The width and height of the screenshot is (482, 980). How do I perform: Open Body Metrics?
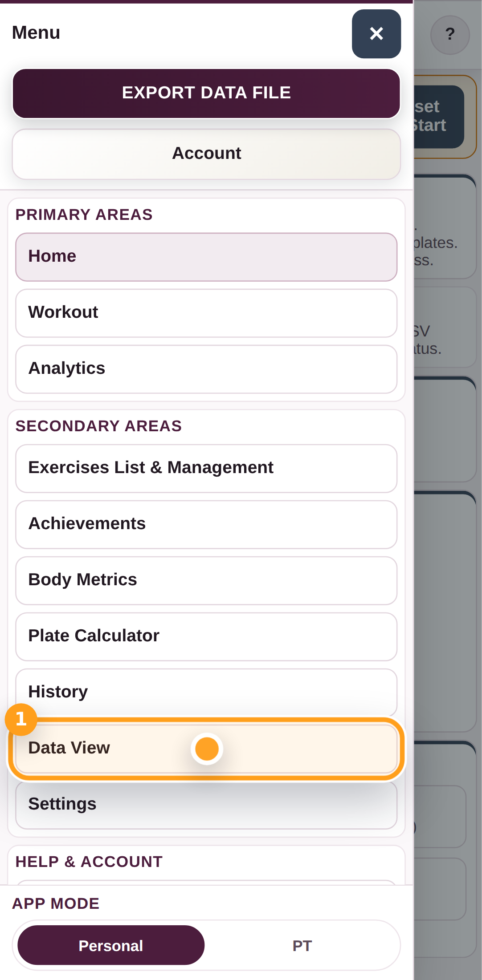click(x=206, y=580)
